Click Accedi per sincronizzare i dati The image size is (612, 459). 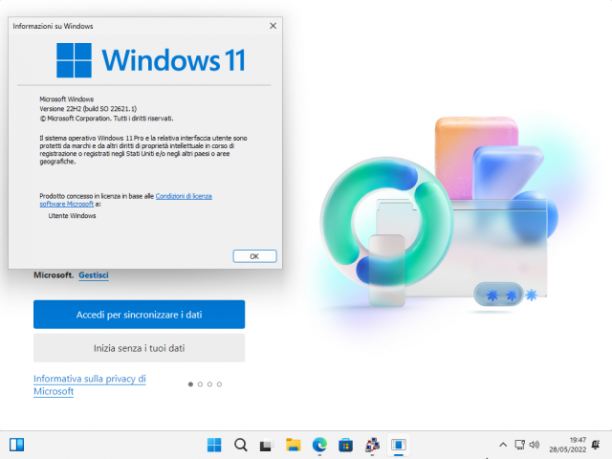pos(139,314)
